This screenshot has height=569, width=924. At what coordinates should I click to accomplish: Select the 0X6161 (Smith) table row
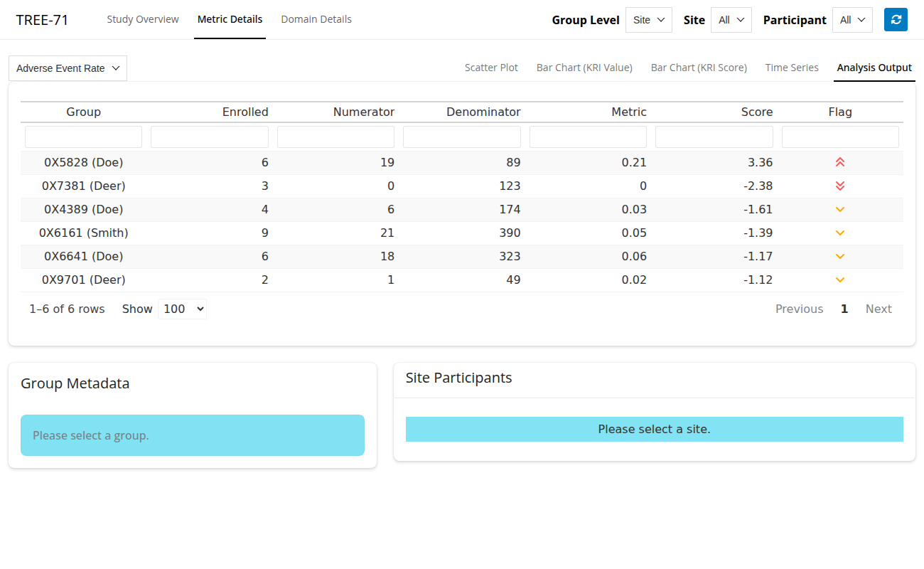click(84, 233)
